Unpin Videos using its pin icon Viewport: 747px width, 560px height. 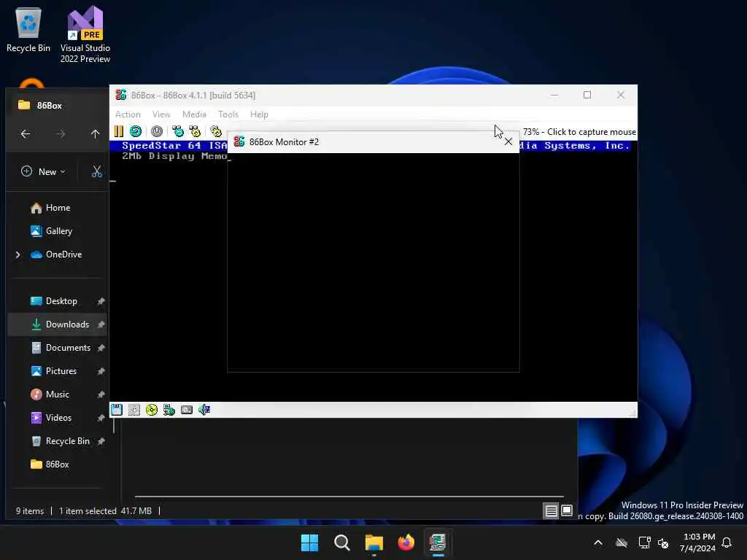pyautogui.click(x=101, y=418)
